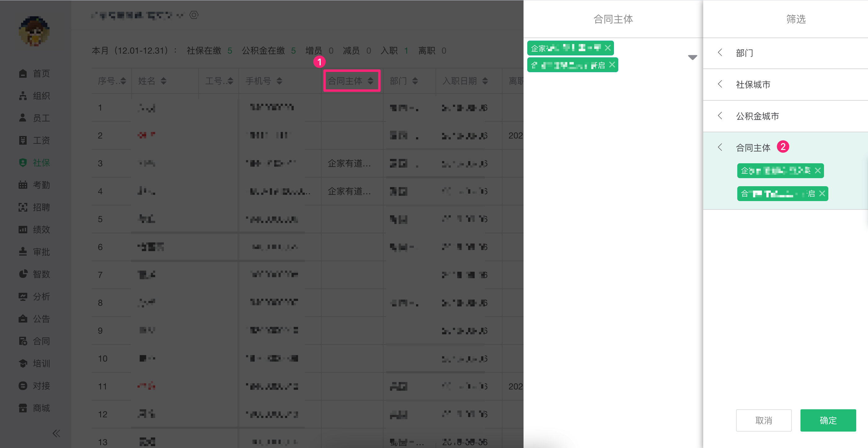Open the 审批 approval module
Image resolution: width=868 pixels, height=448 pixels.
point(41,252)
